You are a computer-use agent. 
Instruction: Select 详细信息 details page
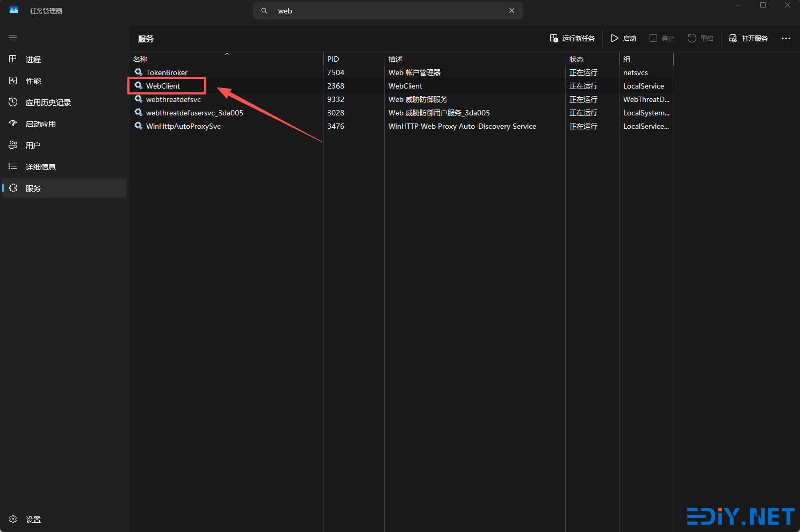(40, 167)
